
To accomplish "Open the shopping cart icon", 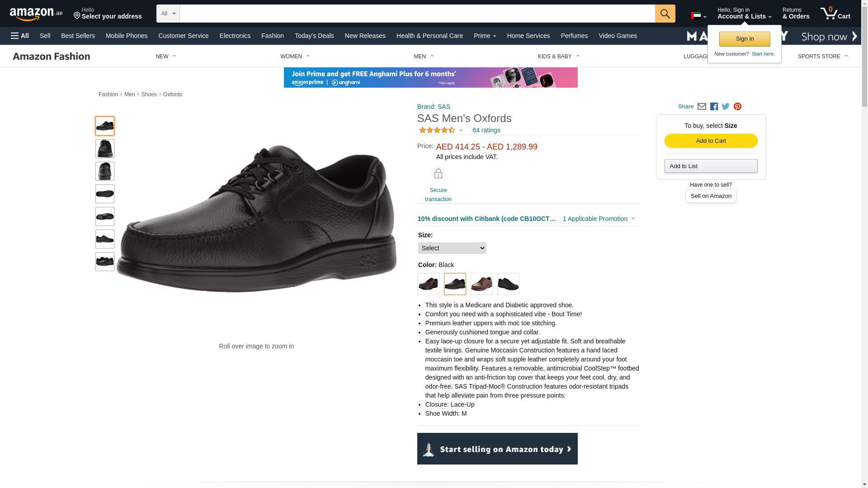I will [835, 14].
